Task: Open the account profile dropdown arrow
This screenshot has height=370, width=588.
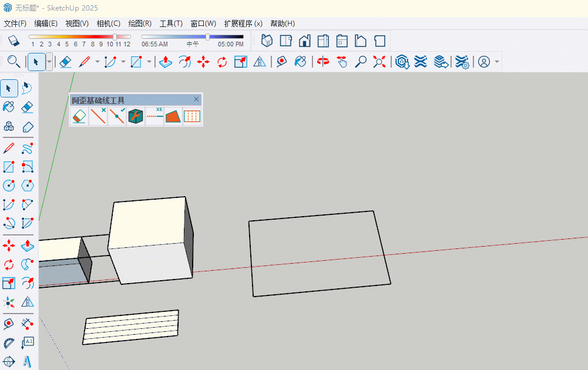Action: (x=497, y=62)
